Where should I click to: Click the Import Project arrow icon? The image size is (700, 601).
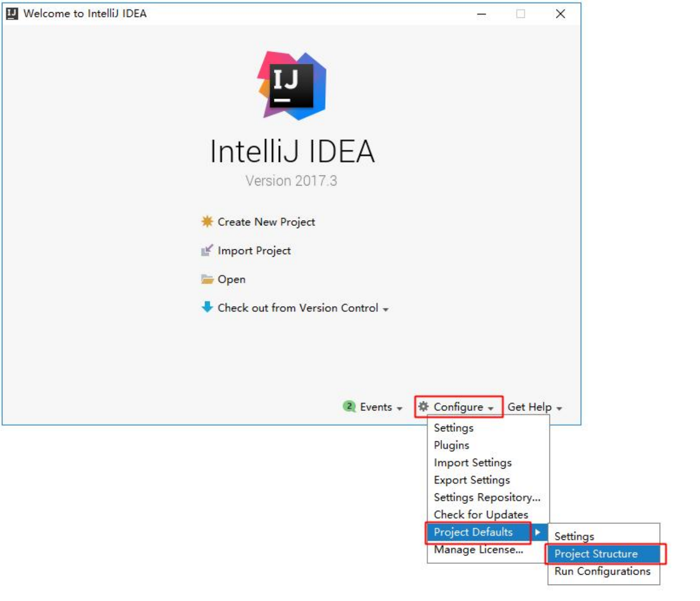(x=207, y=250)
